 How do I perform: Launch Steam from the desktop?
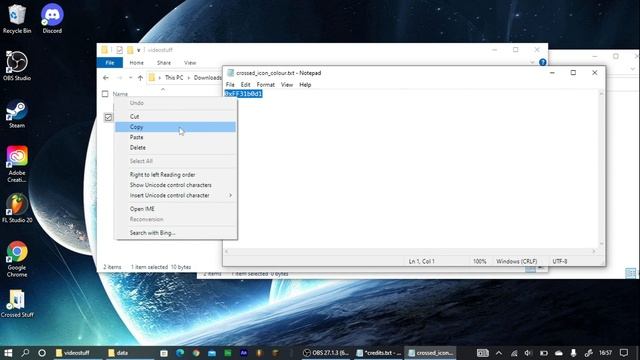(17, 113)
